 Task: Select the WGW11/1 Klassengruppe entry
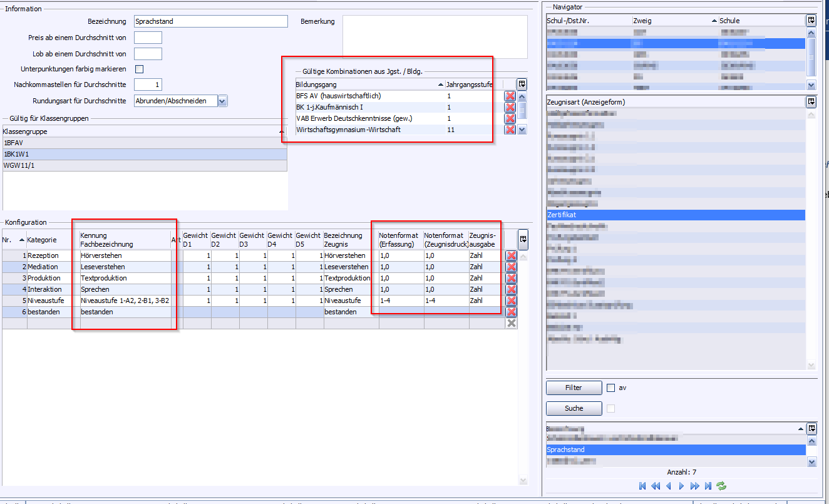[144, 165]
